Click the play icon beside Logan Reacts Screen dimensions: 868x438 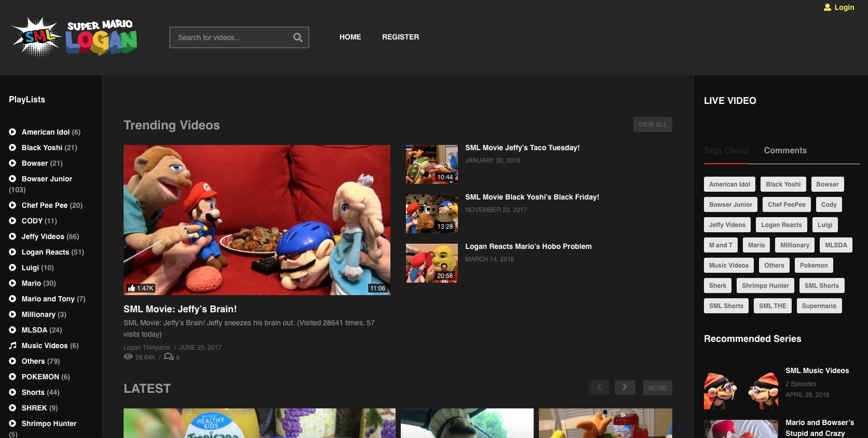(12, 252)
